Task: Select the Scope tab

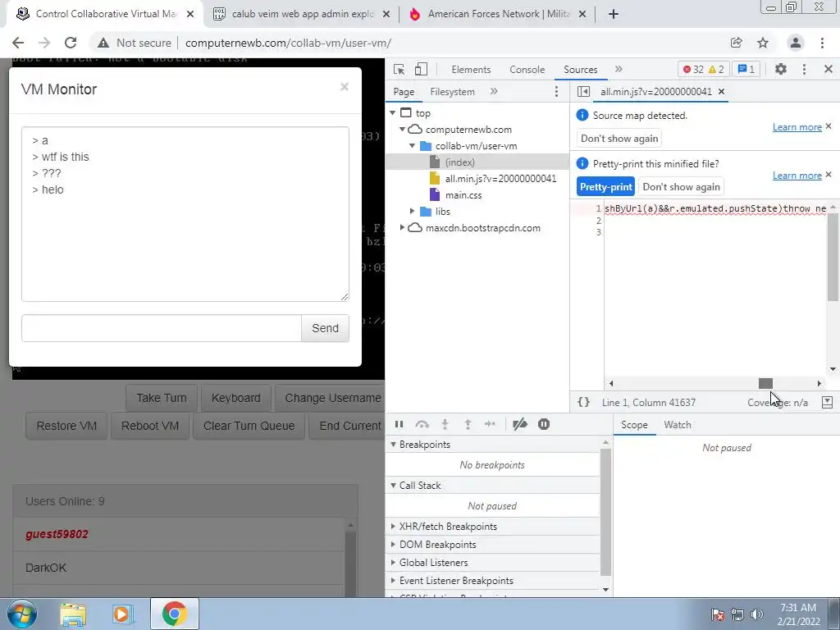Action: (634, 425)
